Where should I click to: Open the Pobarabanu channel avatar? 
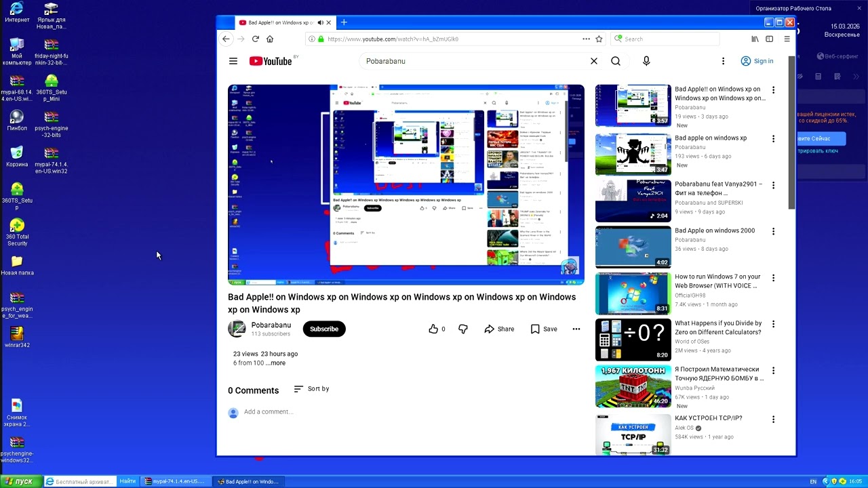[237, 329]
